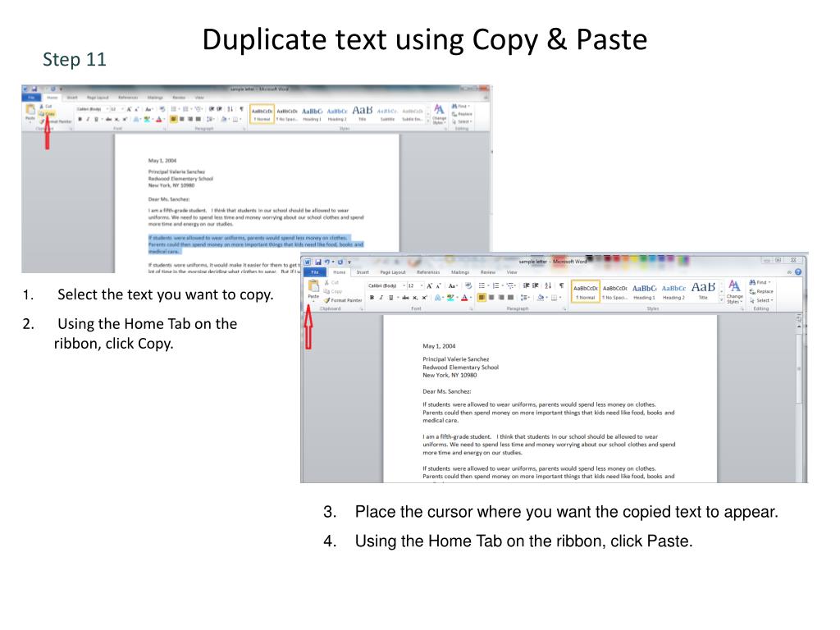Image resolution: width=840 pixels, height=630 pixels.
Task: Apply Heading 2 style in front Word window
Action: pos(673,291)
